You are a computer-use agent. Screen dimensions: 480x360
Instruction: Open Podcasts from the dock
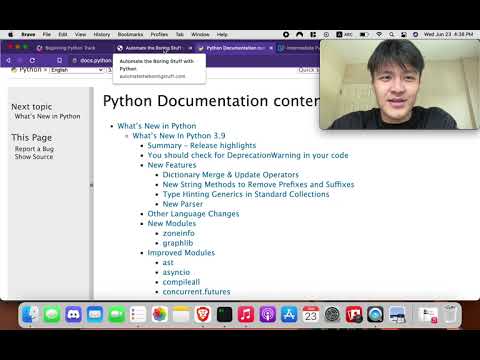coord(267,314)
